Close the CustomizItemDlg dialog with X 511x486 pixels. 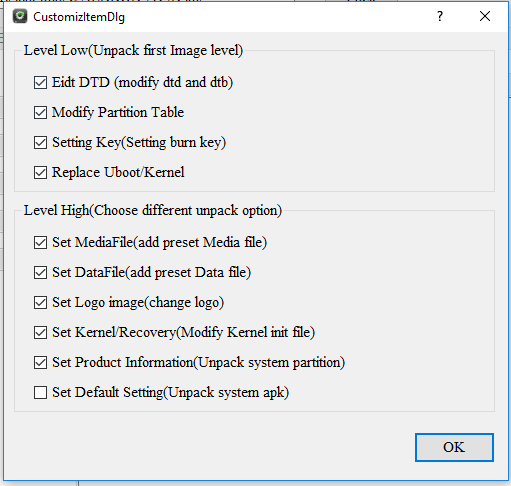click(x=485, y=16)
